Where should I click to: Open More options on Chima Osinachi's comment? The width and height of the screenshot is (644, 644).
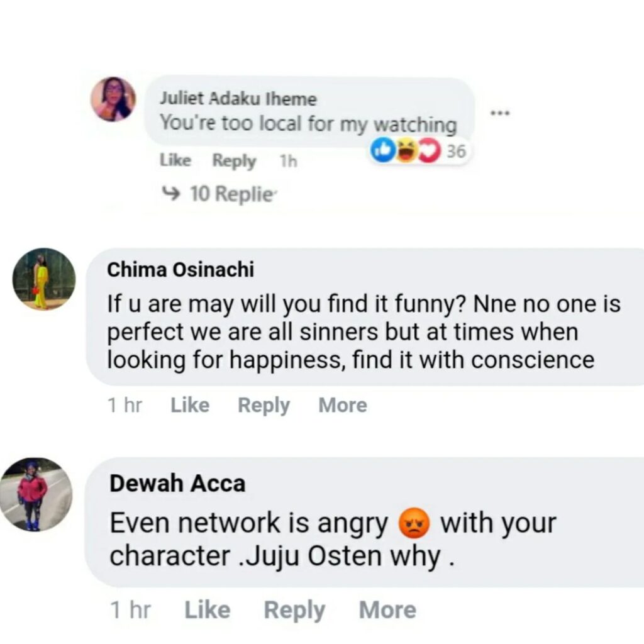[343, 406]
